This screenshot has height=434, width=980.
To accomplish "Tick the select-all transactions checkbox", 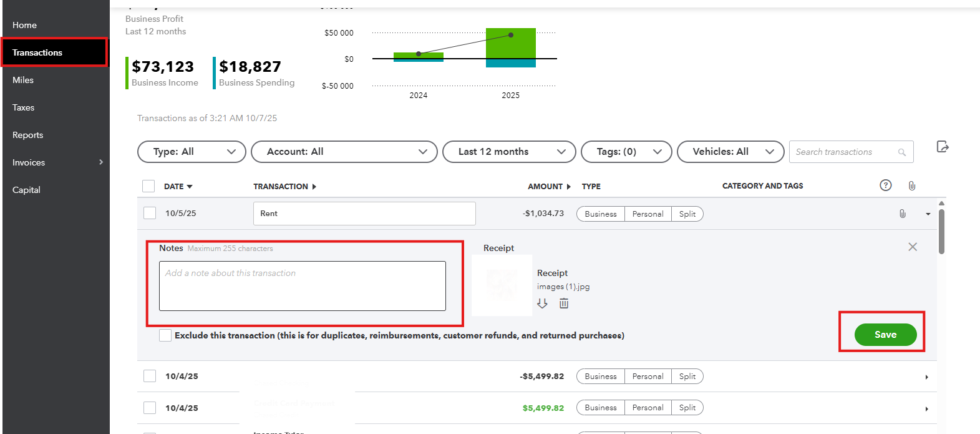I will pyautogui.click(x=148, y=186).
